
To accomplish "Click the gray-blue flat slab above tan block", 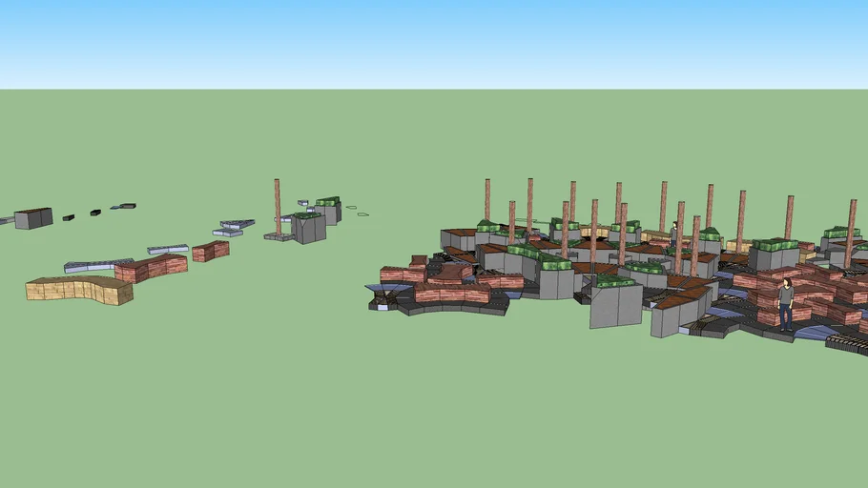I will pyautogui.click(x=95, y=265).
